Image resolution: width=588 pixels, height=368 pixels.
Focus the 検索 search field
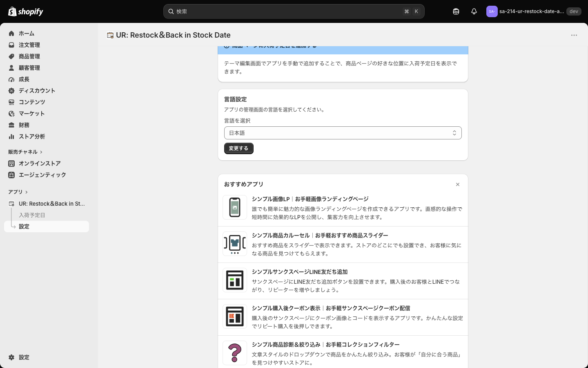coord(294,11)
